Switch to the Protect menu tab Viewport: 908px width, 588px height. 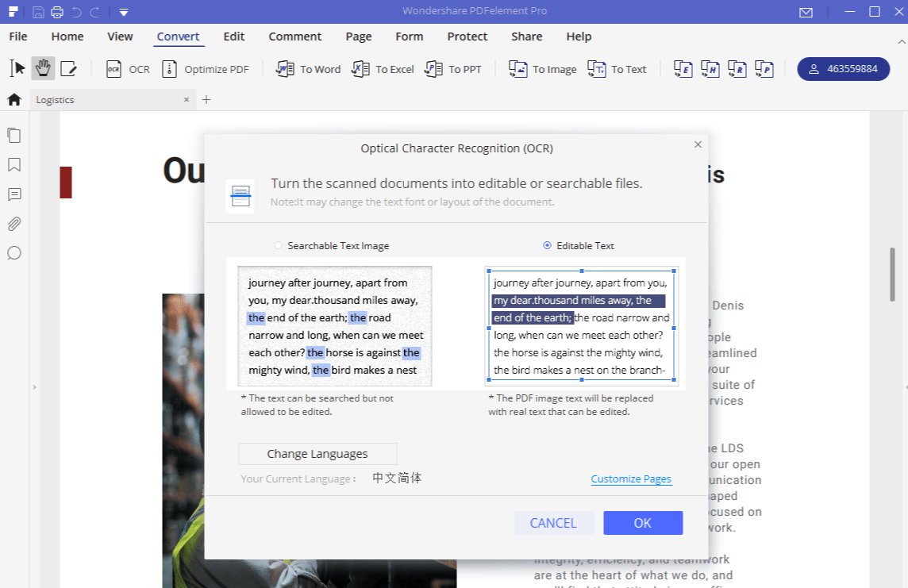(x=467, y=37)
